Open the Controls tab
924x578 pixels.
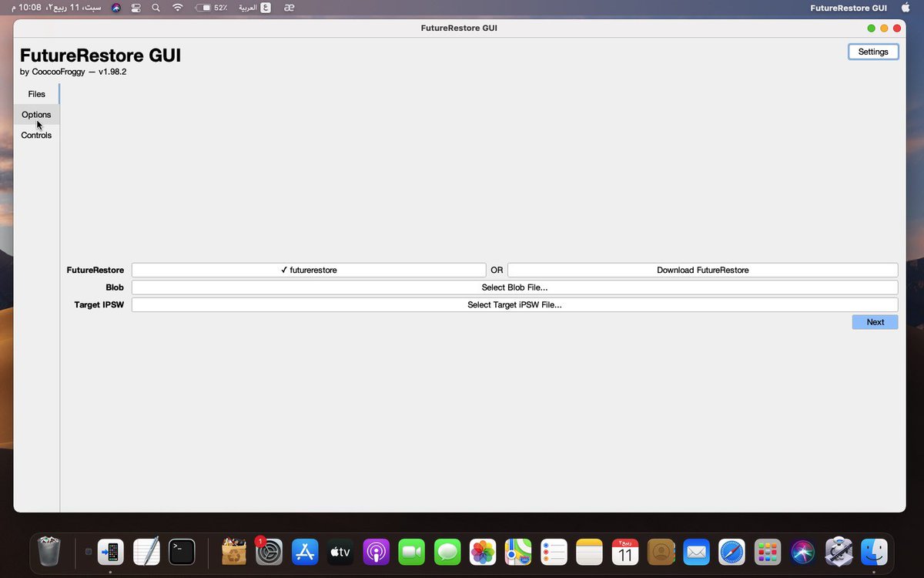tap(36, 136)
